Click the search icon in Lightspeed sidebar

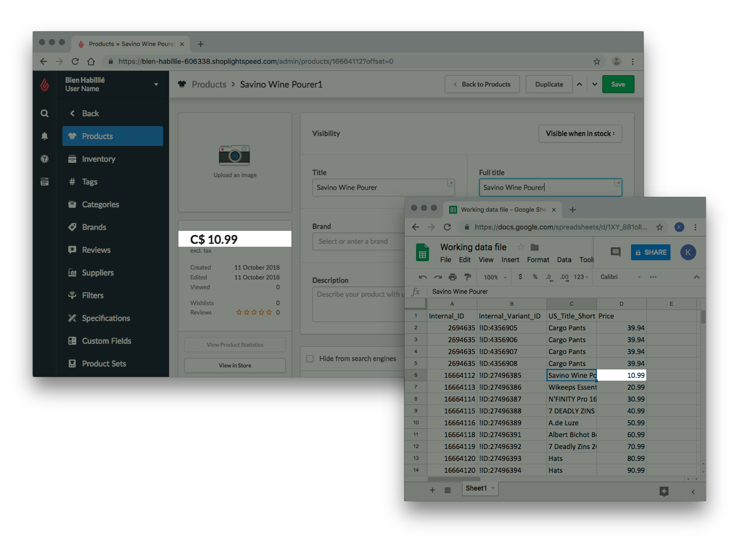[44, 113]
